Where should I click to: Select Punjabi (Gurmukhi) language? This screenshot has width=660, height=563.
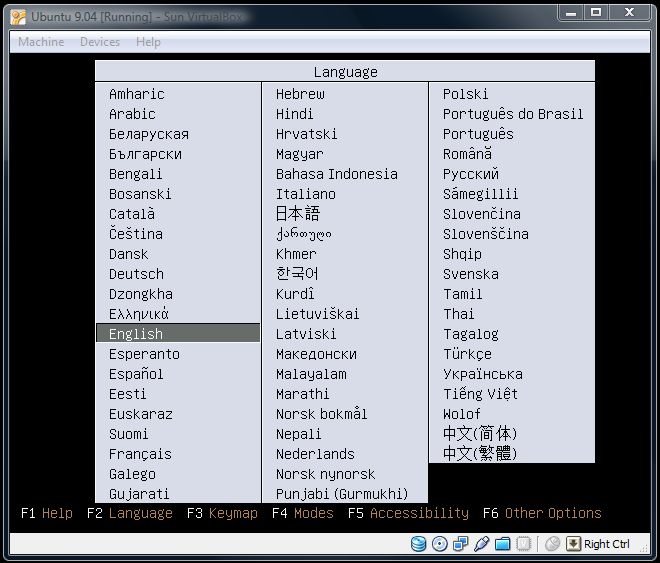[x=342, y=494]
